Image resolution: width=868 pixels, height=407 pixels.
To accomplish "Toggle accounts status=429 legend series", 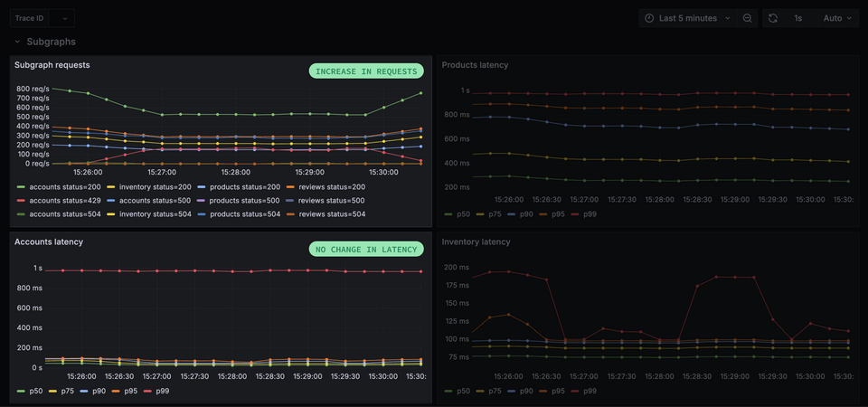I will 60,201.
